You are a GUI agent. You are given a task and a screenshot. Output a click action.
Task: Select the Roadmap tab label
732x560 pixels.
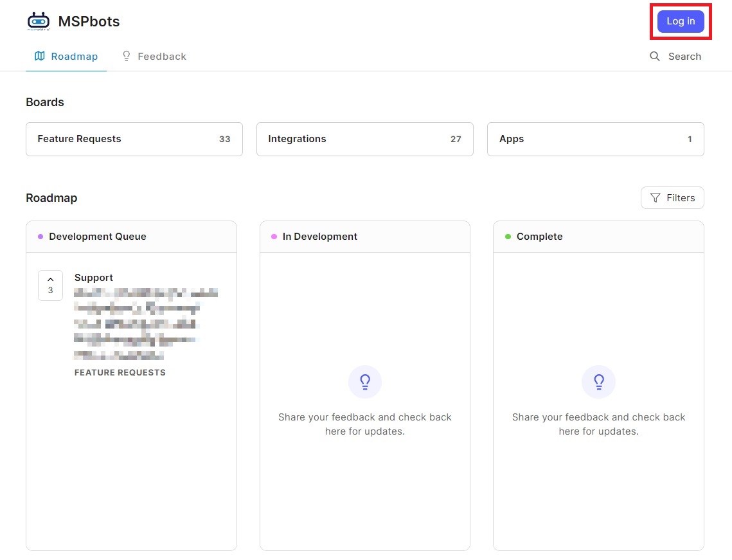coord(75,57)
